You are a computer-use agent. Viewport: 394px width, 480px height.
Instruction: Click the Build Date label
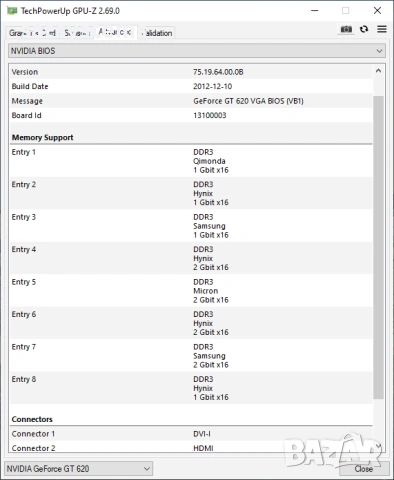(x=30, y=86)
